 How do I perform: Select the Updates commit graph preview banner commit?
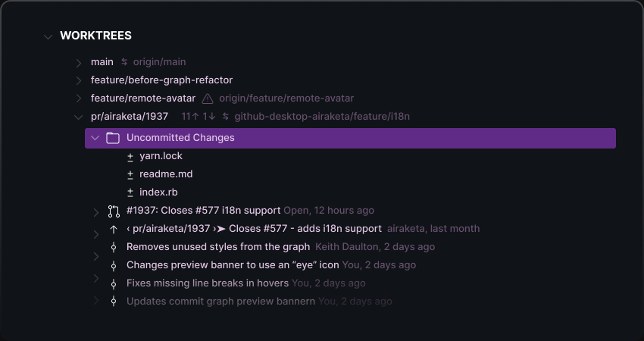coord(220,302)
